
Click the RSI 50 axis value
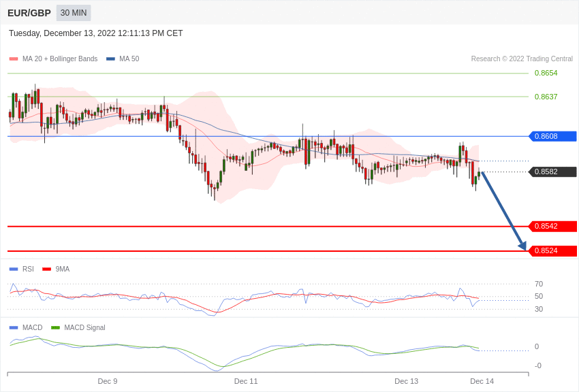[539, 296]
